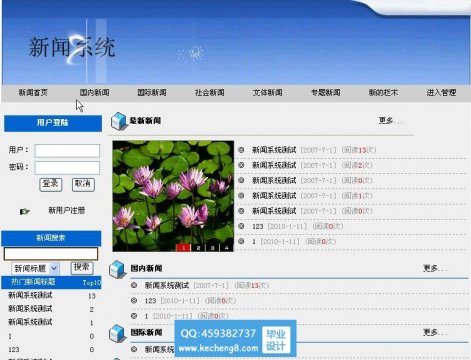Image resolution: width=471 pixels, height=360 pixels.
Task: Open 社会新闻 navigation item
Action: pos(210,93)
